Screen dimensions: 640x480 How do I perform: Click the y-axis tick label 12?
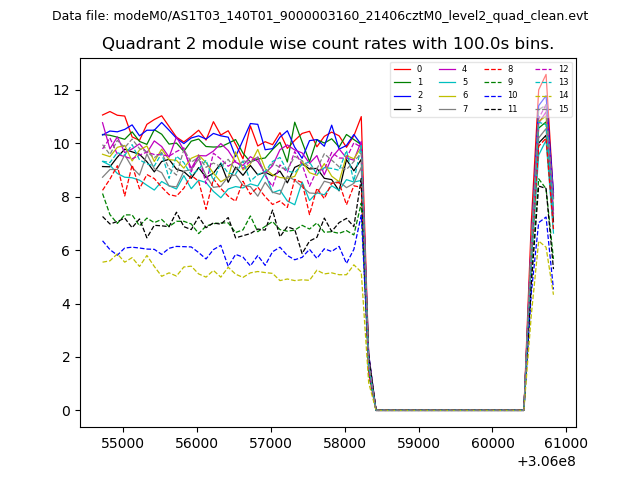(62, 90)
